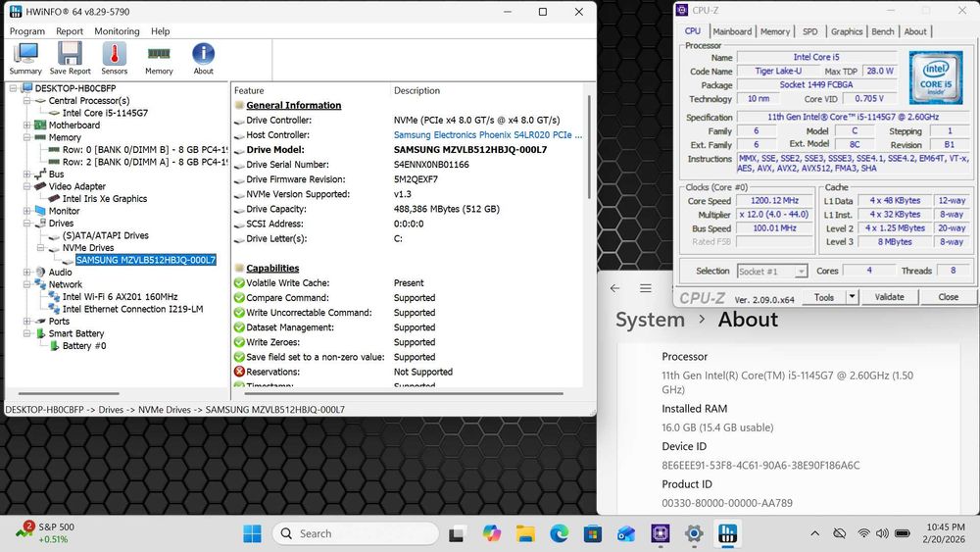Viewport: 980px width, 552px height.
Task: Click the System breadcrumb in Settings
Action: (x=650, y=320)
